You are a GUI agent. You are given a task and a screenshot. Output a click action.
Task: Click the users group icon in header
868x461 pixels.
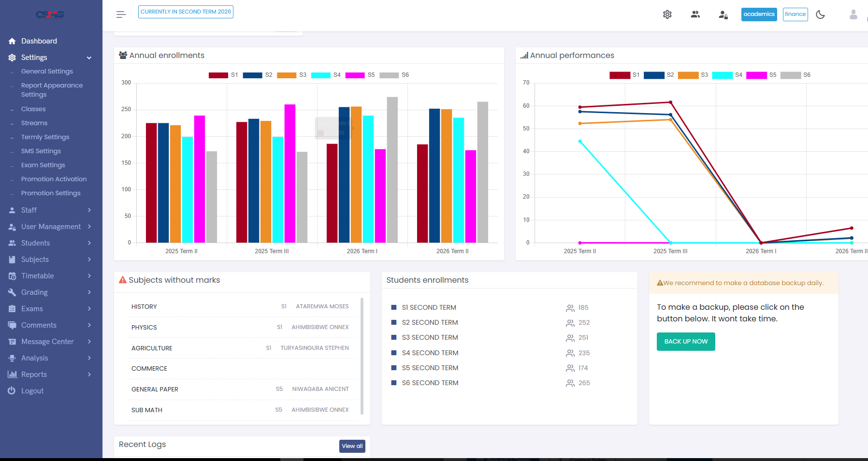(695, 14)
